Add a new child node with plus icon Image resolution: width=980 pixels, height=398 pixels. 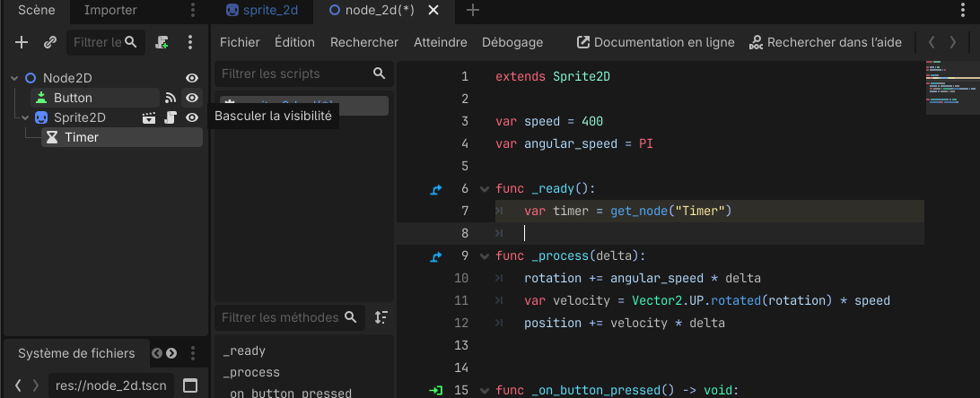pyautogui.click(x=22, y=42)
